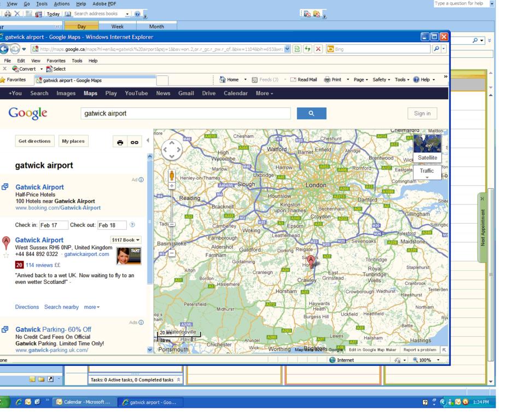525x420 pixels.
Task: Click the IE Home toolbar icon
Action: tap(223, 80)
